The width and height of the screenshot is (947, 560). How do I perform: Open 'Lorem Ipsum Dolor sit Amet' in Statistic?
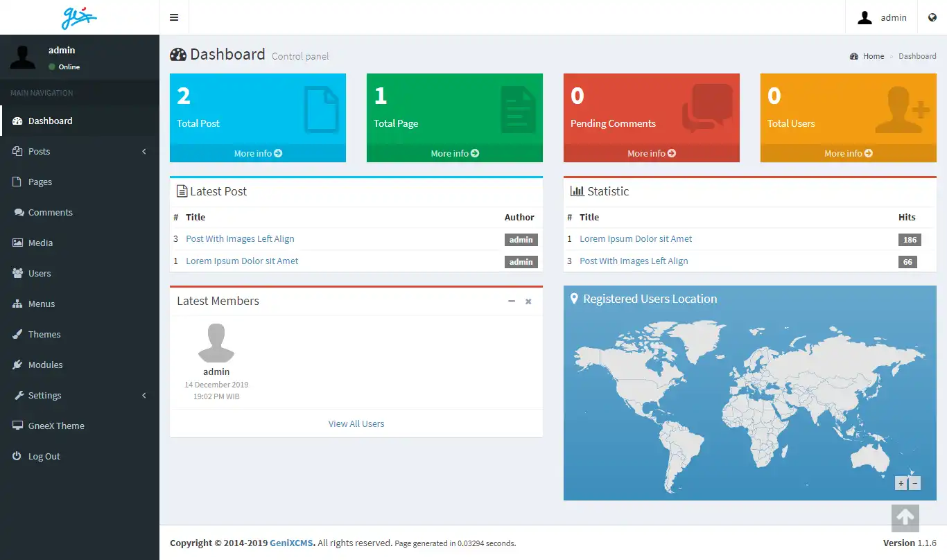[636, 238]
